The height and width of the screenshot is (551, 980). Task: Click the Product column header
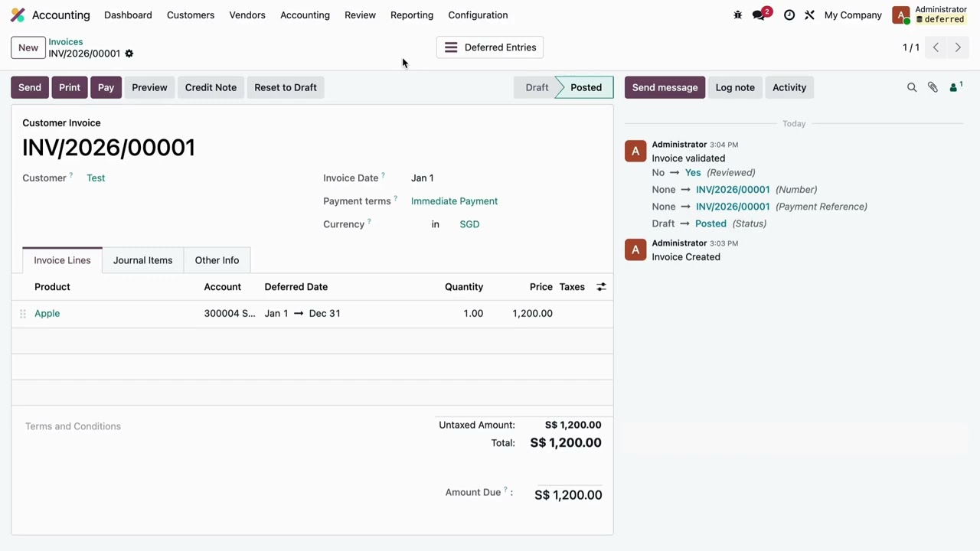[x=52, y=287]
